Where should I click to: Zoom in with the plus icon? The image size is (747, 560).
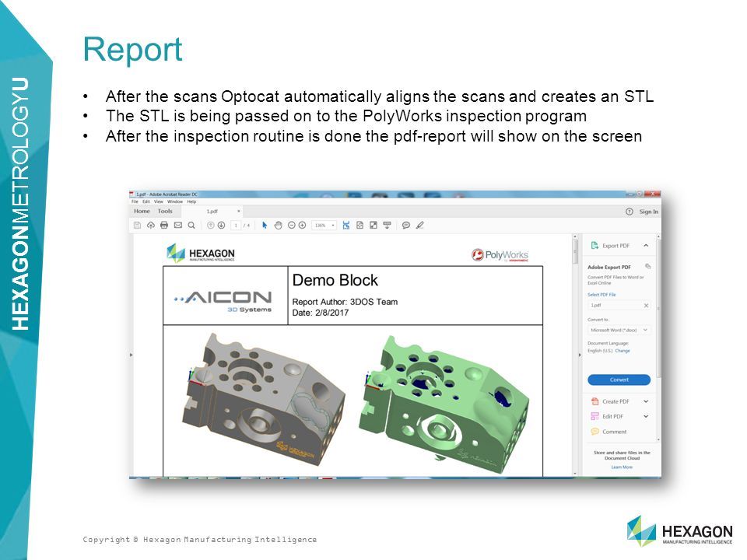coord(302,226)
